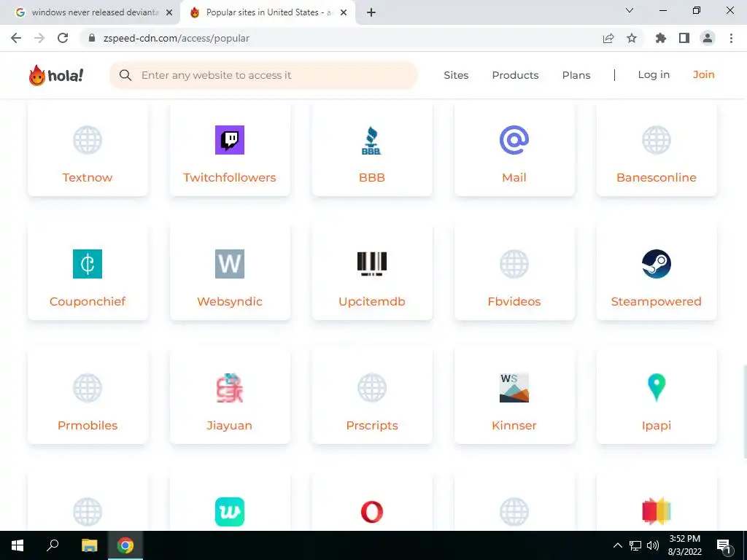Click the zspeed-cdn.com address bar URL
The width and height of the screenshot is (747, 560).
coord(177,38)
